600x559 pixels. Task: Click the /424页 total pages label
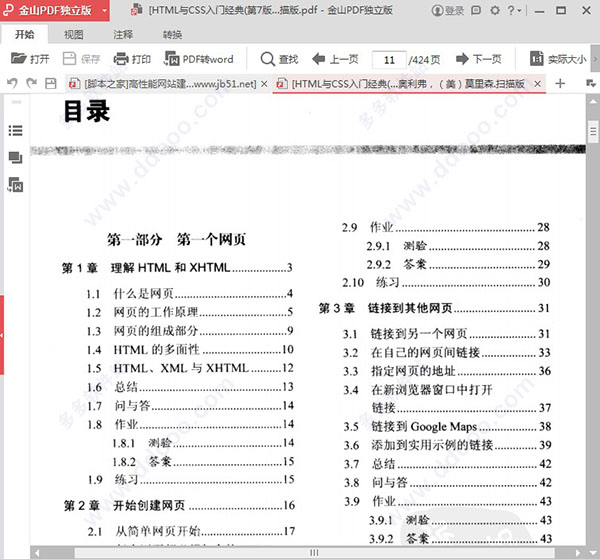[424, 60]
